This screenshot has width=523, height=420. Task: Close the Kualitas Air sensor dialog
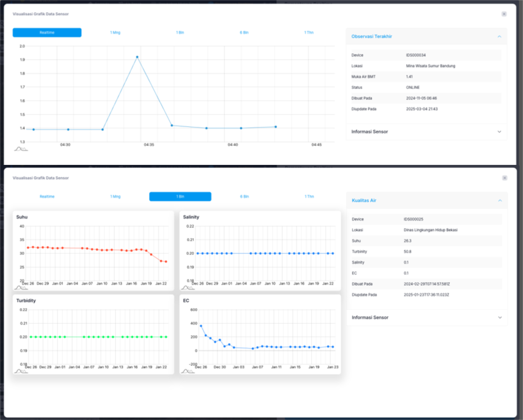pyautogui.click(x=504, y=178)
